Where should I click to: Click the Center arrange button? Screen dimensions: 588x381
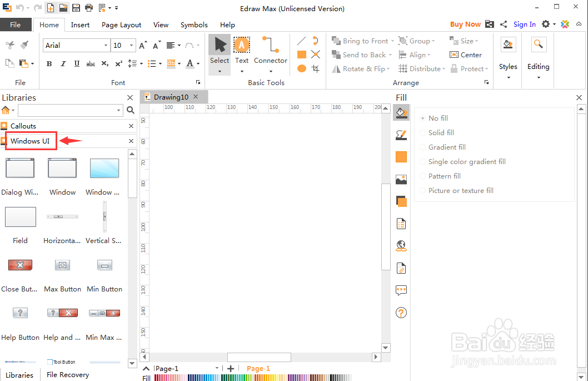pyautogui.click(x=466, y=55)
